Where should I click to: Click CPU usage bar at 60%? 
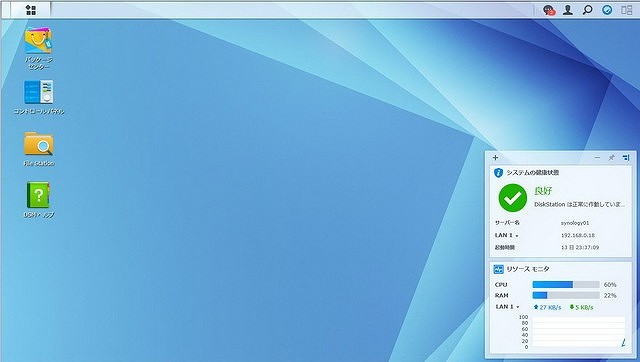tap(566, 284)
